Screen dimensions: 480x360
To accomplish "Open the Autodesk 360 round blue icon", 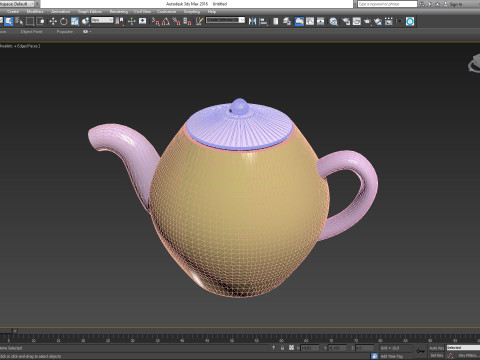I will point(410,21).
